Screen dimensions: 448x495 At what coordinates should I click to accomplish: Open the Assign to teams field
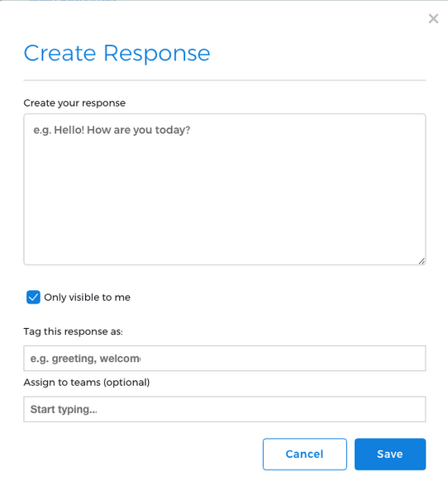pyautogui.click(x=225, y=409)
